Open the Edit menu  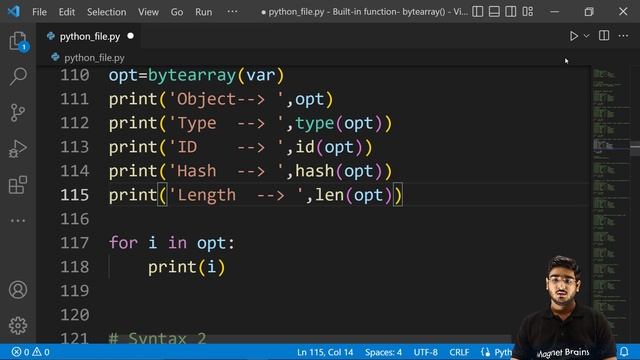coord(67,12)
